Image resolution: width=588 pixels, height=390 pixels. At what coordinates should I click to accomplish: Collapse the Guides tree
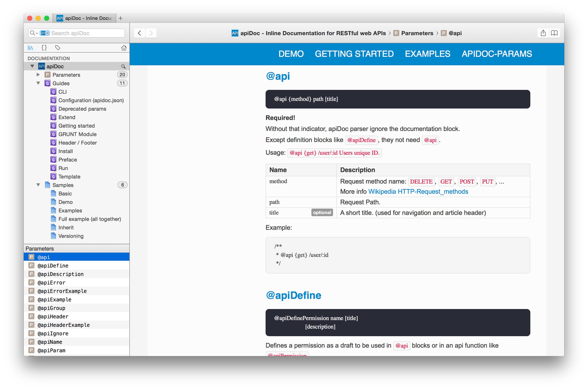pos(38,83)
